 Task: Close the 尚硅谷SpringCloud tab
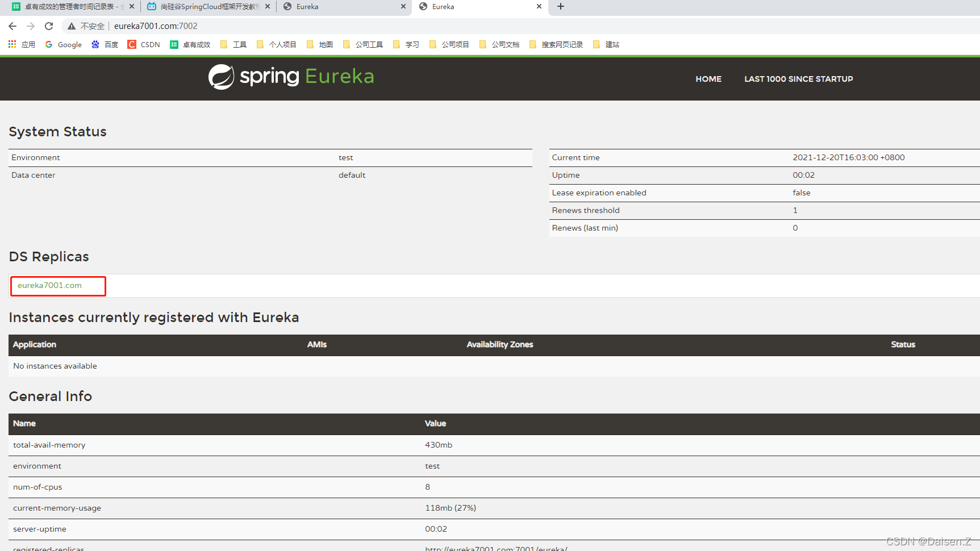tap(268, 7)
